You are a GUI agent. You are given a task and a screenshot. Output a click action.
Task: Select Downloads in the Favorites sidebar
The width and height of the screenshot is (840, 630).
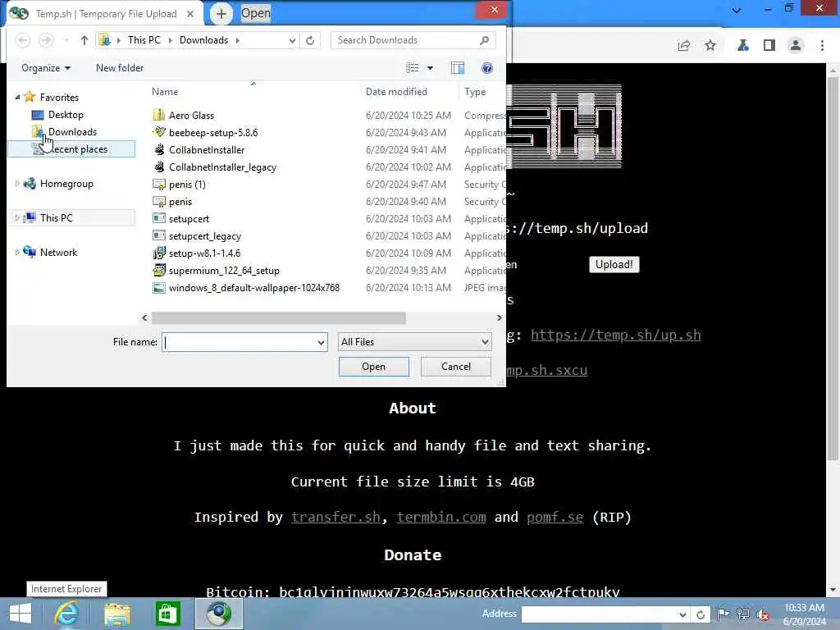point(72,132)
